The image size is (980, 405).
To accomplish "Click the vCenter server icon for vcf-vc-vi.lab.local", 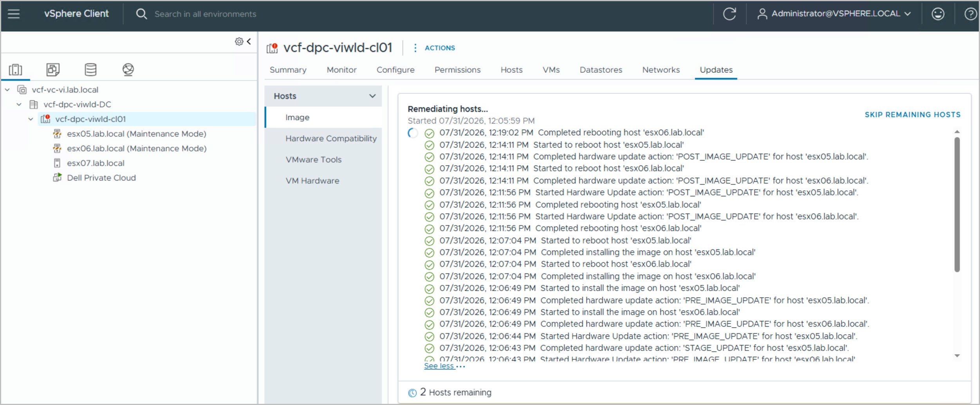I will click(x=22, y=90).
